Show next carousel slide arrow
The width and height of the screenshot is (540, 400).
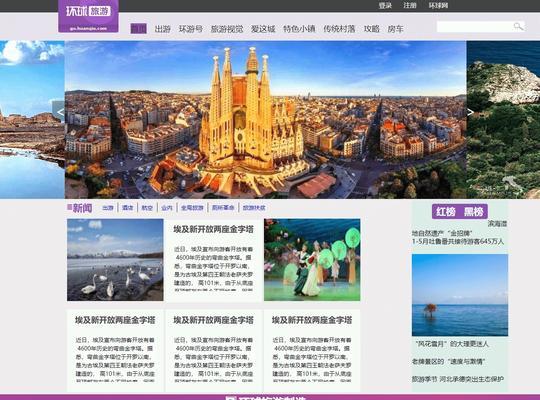click(x=470, y=112)
